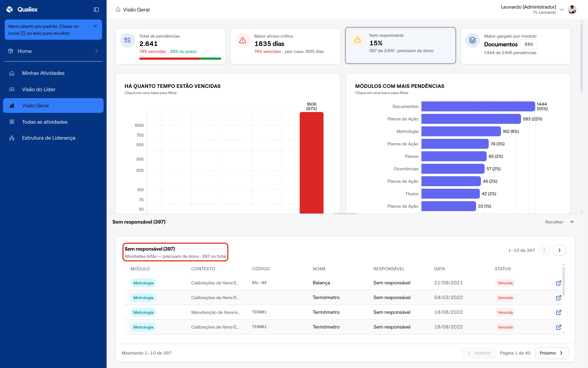Click the MÓDULO column header
Screen dimensions: 588x368
(x=140, y=269)
